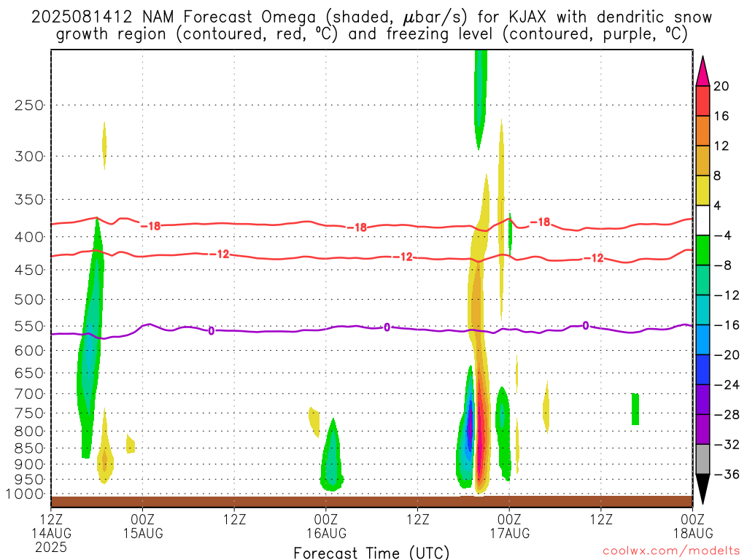Click the 850 pressure level label
The height and width of the screenshot is (560, 747).
pos(29,448)
